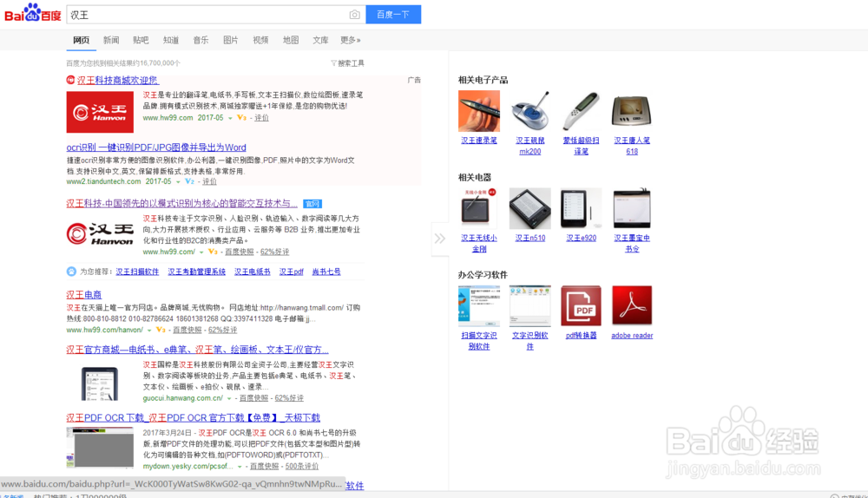Switch to the 视频 tab
The width and height of the screenshot is (868, 498).
click(x=260, y=40)
